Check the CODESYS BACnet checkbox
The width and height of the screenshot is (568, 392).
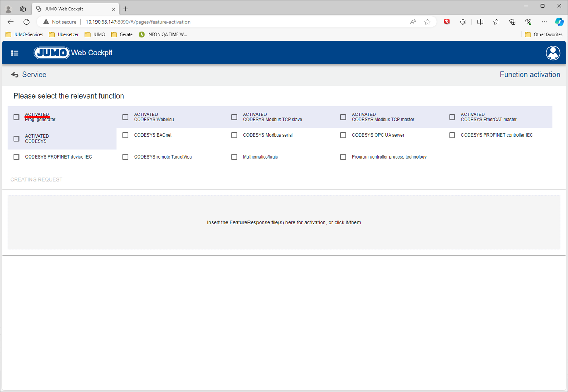click(x=125, y=135)
